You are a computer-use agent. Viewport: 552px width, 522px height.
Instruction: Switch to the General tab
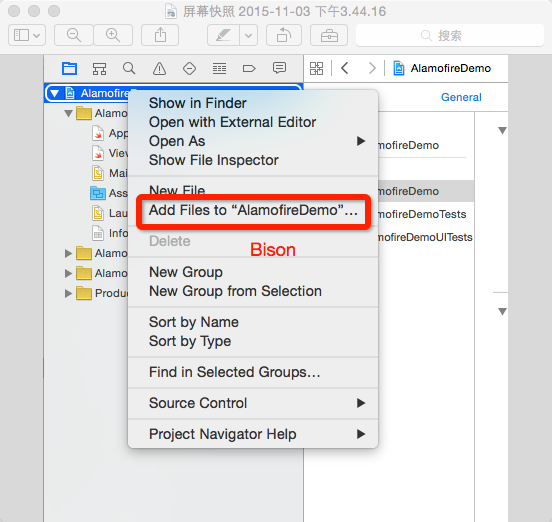click(x=461, y=97)
